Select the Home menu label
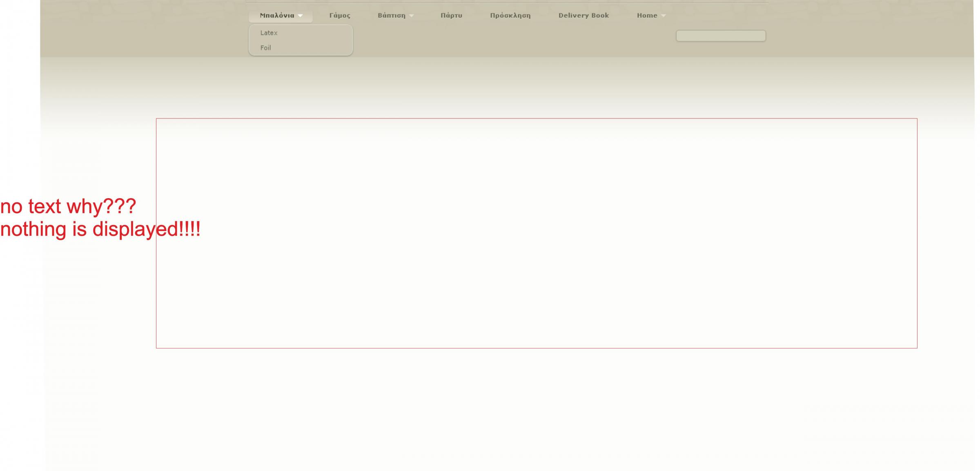The image size is (980, 471). click(647, 16)
